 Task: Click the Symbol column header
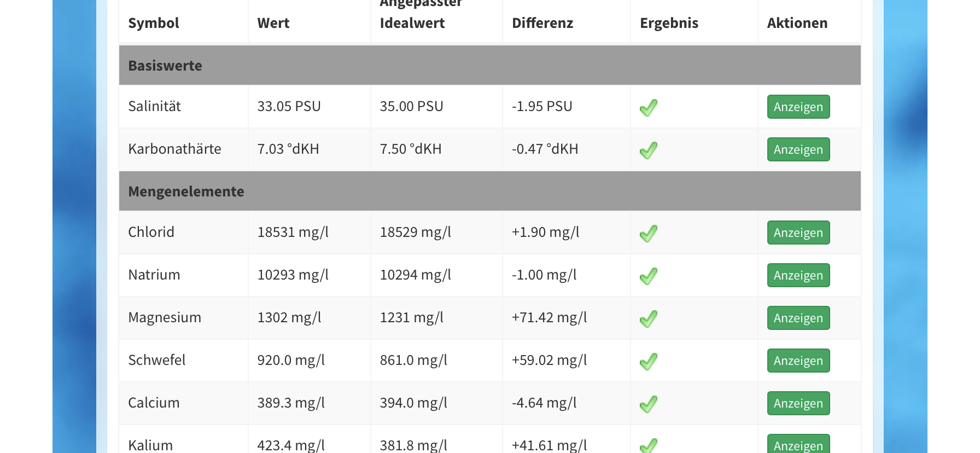pyautogui.click(x=154, y=23)
